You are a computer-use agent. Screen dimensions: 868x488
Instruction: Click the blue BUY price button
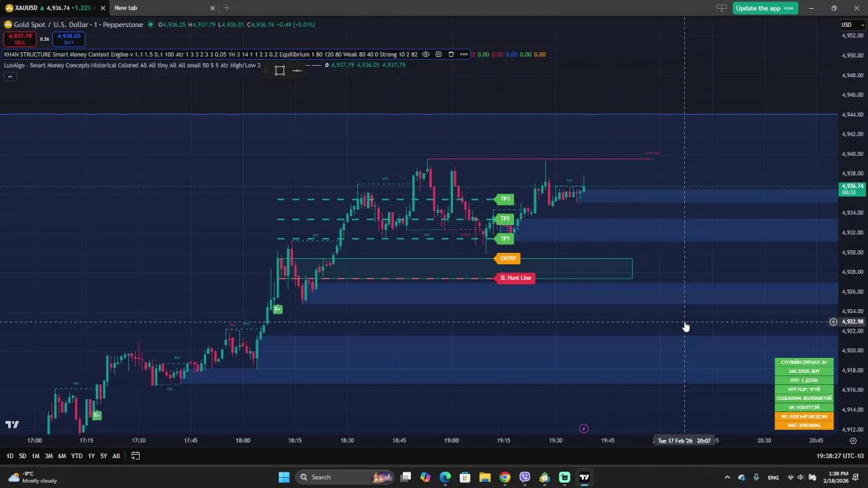pyautogui.click(x=69, y=39)
